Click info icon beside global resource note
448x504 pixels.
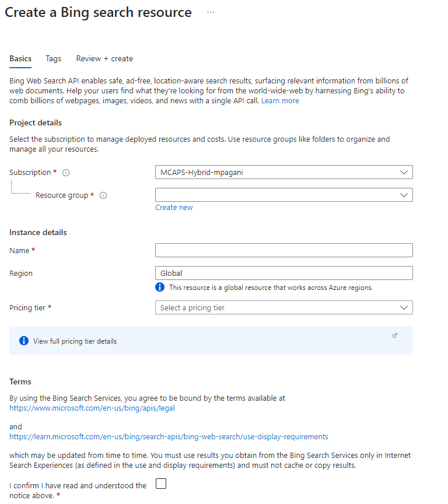click(160, 287)
